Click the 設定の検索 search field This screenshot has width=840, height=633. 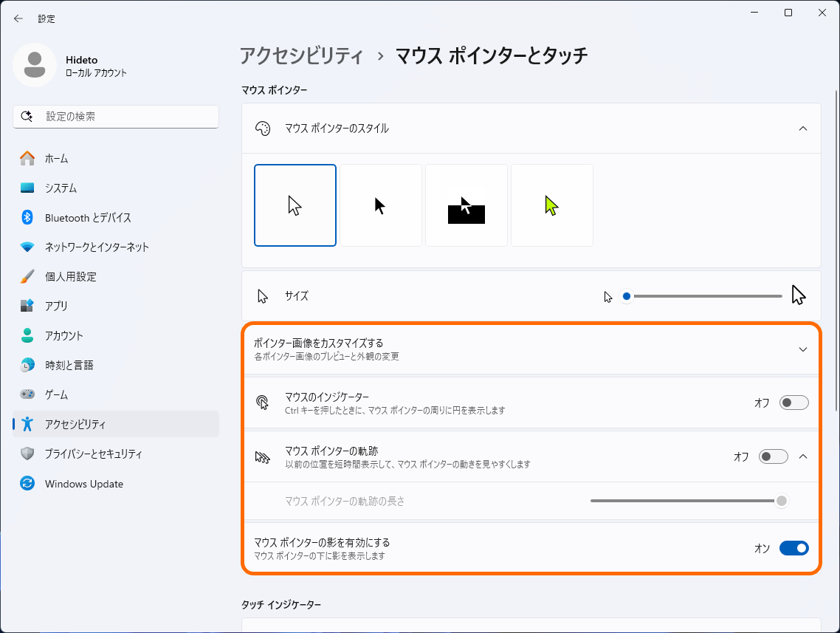tap(115, 116)
